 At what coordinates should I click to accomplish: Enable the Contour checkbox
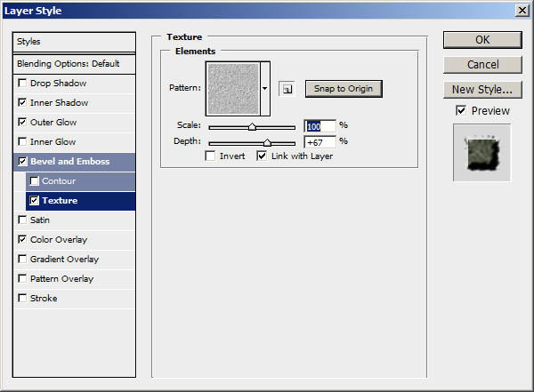35,180
